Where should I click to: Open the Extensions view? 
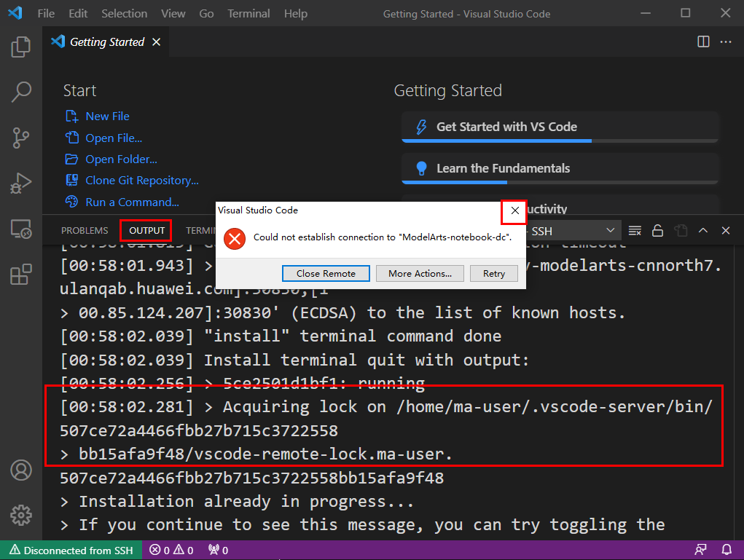(x=21, y=275)
